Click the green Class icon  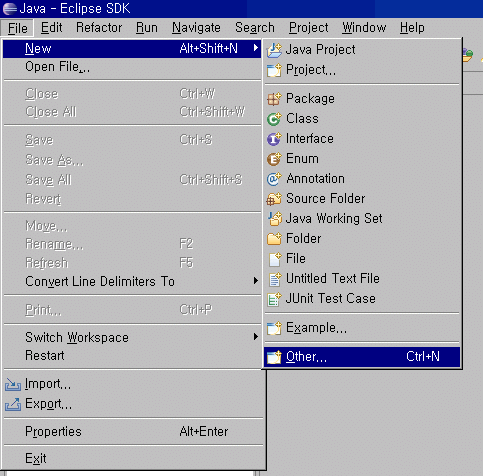[x=274, y=119]
